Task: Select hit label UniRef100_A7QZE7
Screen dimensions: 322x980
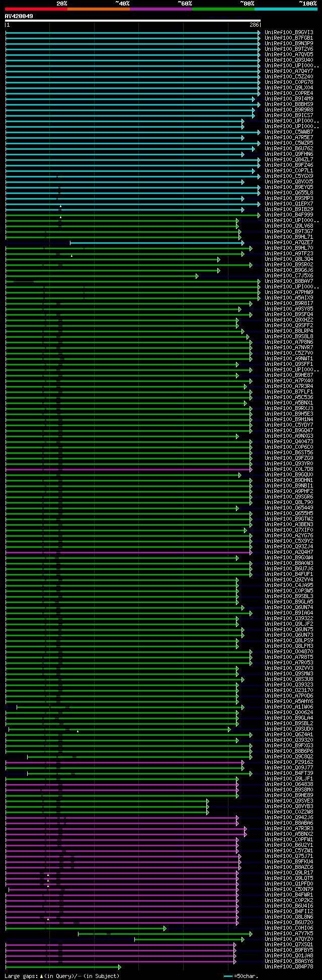Action: (289, 243)
